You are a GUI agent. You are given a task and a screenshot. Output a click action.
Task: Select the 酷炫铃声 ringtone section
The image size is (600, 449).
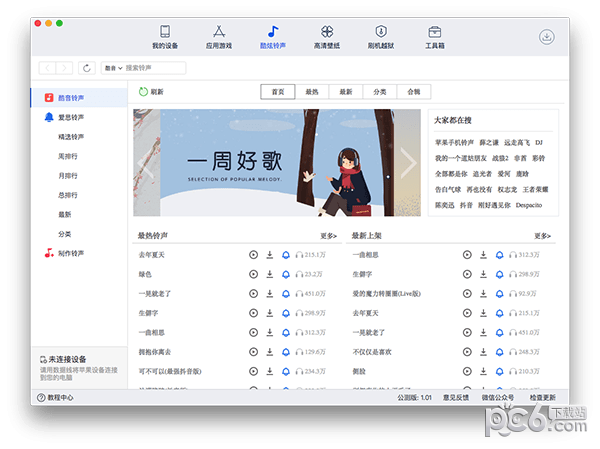pos(273,37)
